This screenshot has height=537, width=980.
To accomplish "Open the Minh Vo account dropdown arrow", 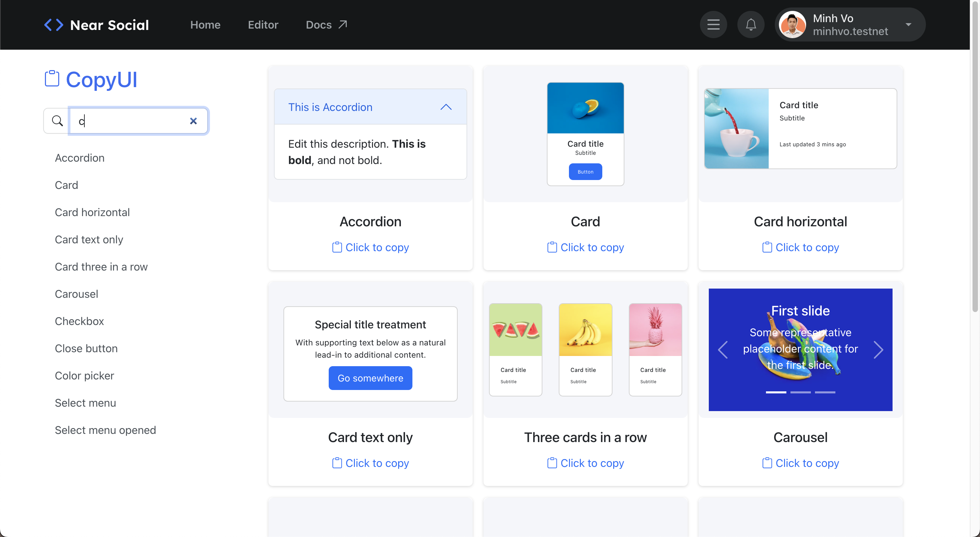I will click(909, 25).
